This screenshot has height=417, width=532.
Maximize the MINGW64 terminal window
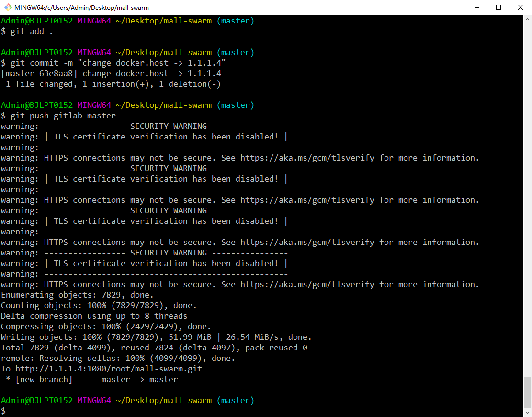(x=498, y=7)
